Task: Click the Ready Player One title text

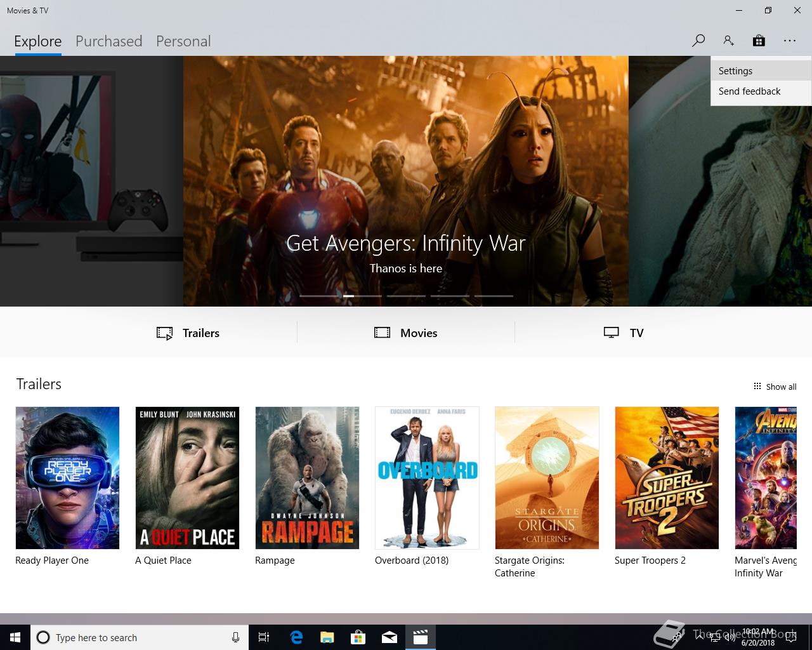Action: click(52, 560)
